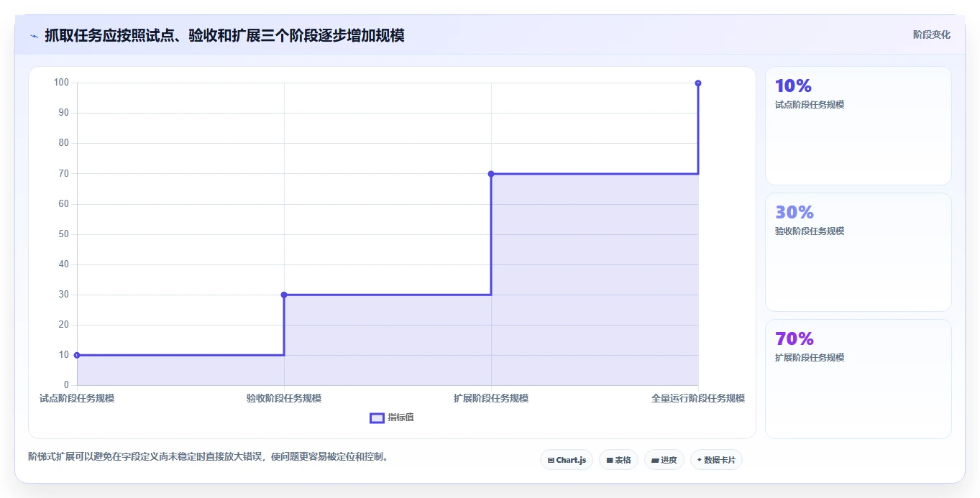The width and height of the screenshot is (980, 498).
Task: Click the y-axis label 20
Action: [x=64, y=325]
